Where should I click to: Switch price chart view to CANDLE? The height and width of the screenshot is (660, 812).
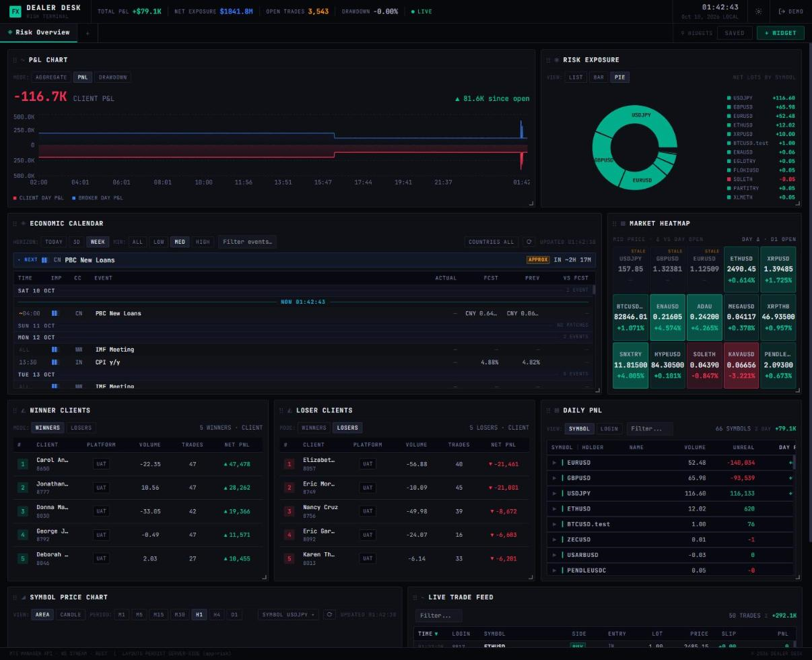click(x=70, y=614)
